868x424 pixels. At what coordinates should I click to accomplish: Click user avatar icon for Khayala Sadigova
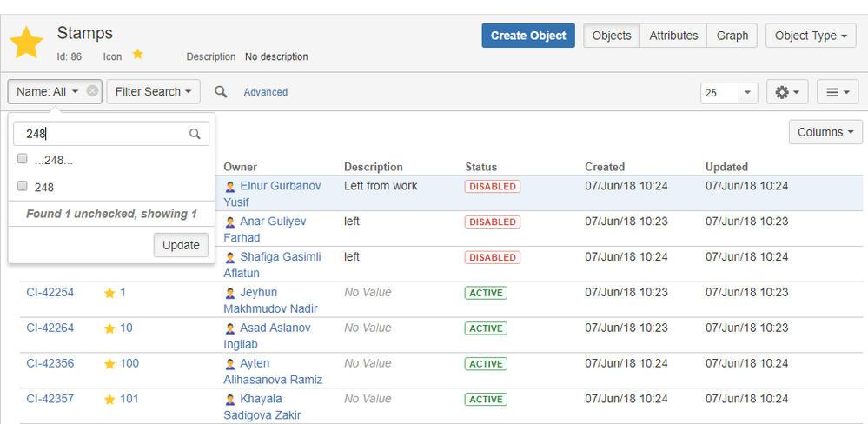230,399
